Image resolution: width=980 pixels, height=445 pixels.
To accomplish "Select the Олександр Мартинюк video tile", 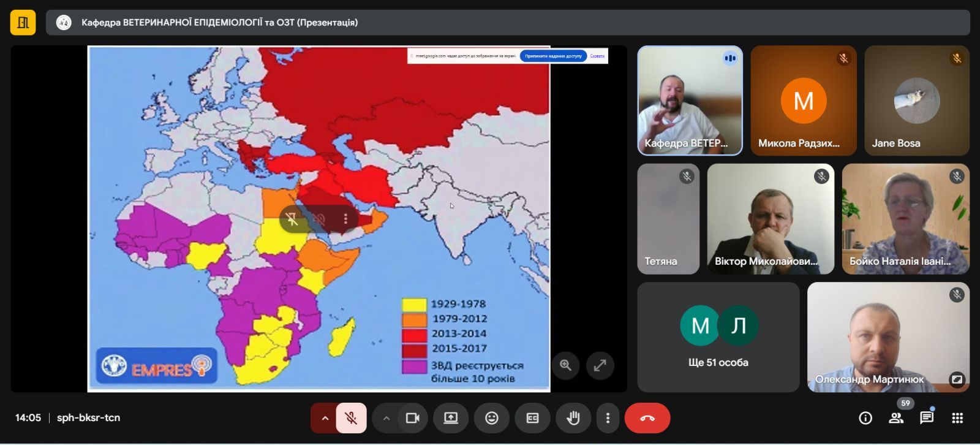I will pyautogui.click(x=888, y=337).
